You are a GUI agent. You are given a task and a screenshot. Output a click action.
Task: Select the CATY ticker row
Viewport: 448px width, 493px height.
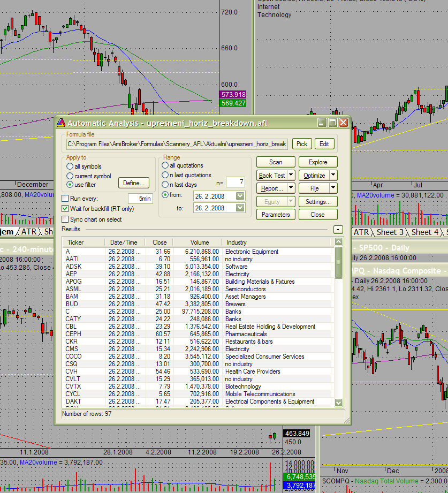coord(198,319)
